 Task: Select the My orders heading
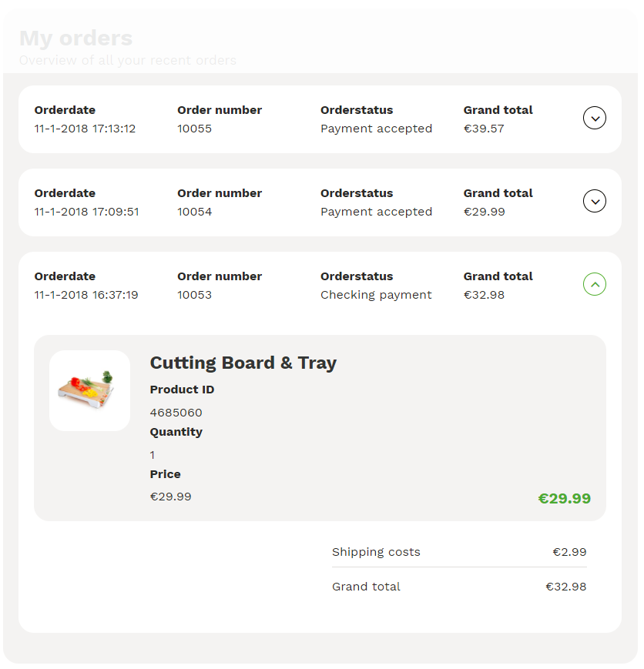pyautogui.click(x=75, y=38)
